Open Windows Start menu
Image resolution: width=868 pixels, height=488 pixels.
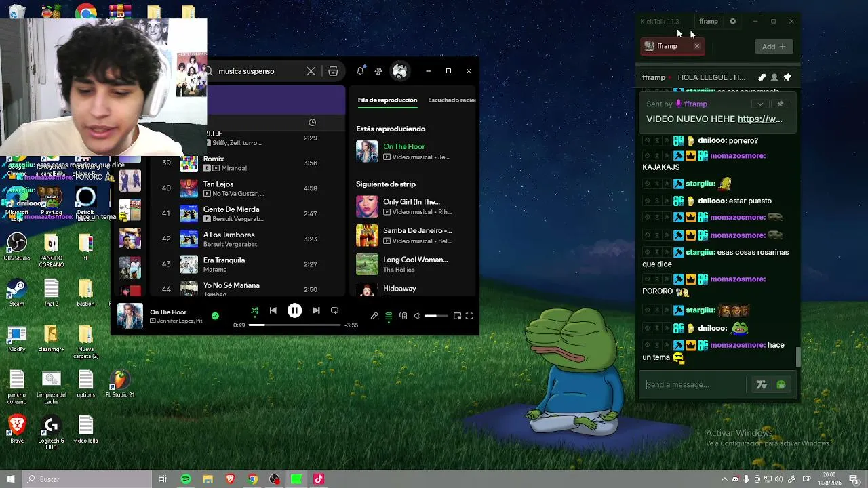(x=11, y=479)
